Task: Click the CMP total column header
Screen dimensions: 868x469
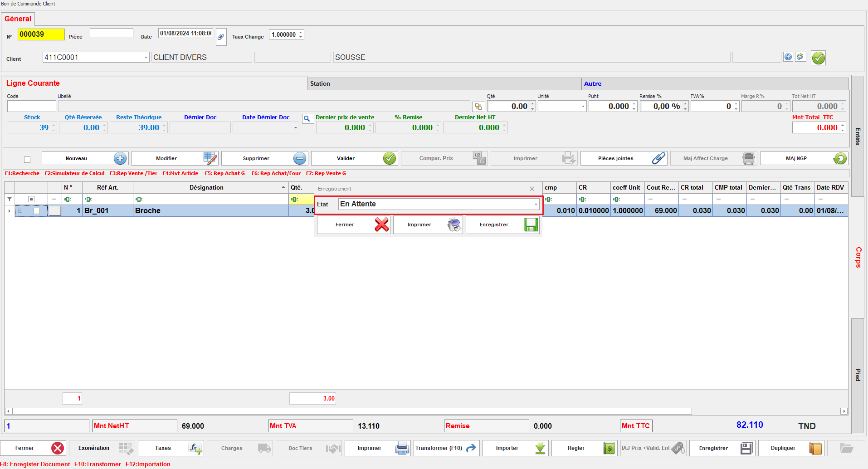Action: tap(729, 188)
